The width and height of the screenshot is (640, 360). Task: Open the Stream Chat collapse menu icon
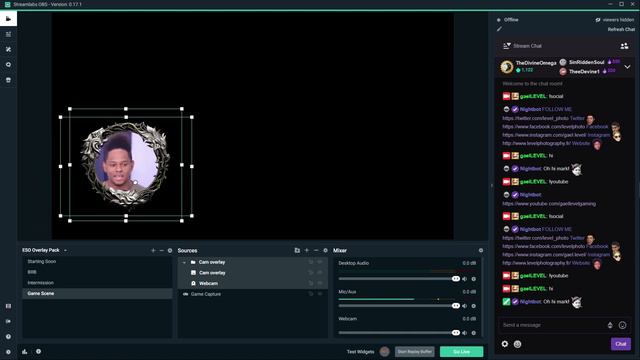[x=507, y=46]
